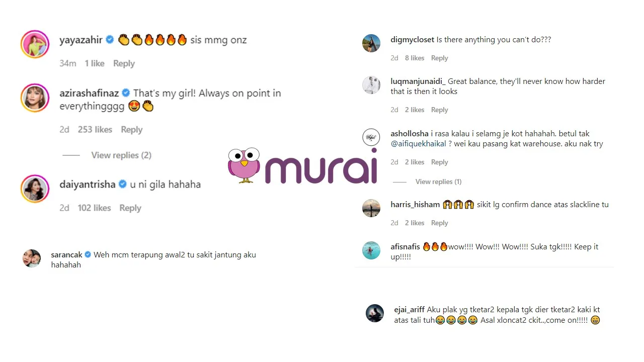The width and height of the screenshot is (644, 362).
Task: Open sarancak's profile photo
Action: coord(32,258)
